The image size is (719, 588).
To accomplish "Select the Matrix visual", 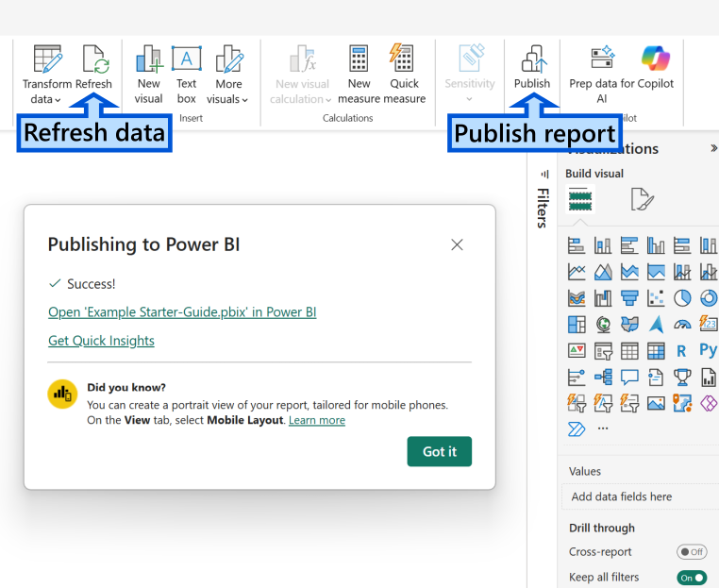I will pyautogui.click(x=656, y=351).
